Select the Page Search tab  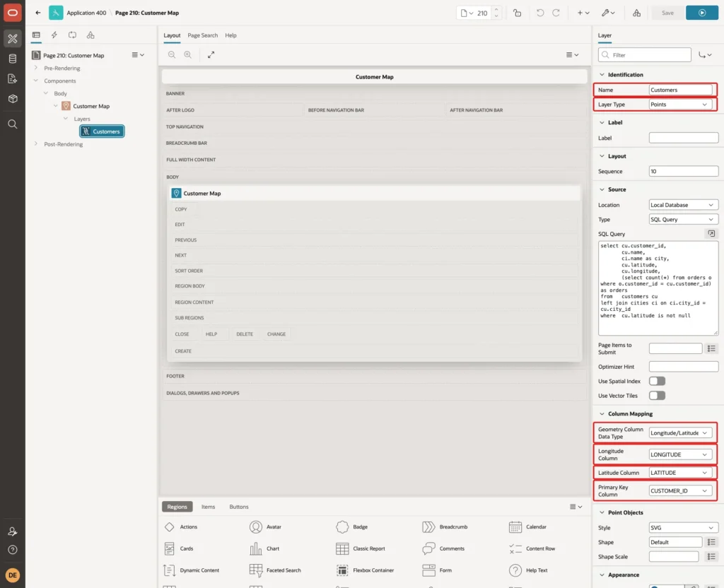pyautogui.click(x=202, y=35)
